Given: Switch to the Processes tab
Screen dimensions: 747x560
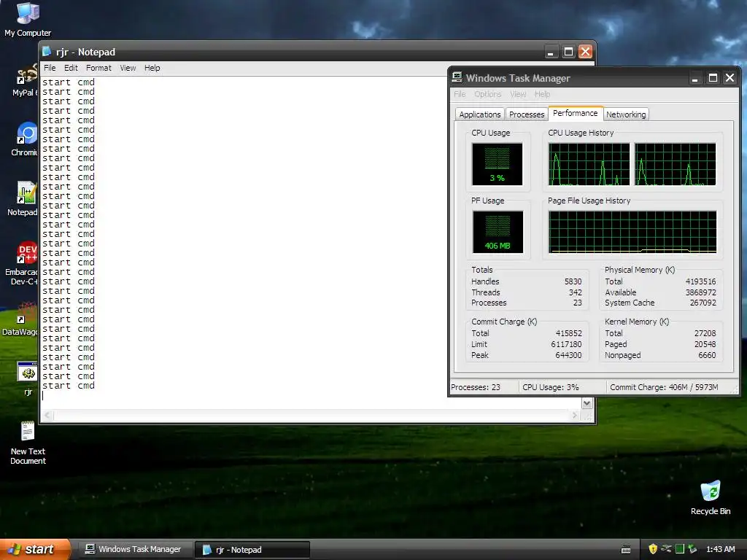Looking at the screenshot, I should click(x=527, y=114).
